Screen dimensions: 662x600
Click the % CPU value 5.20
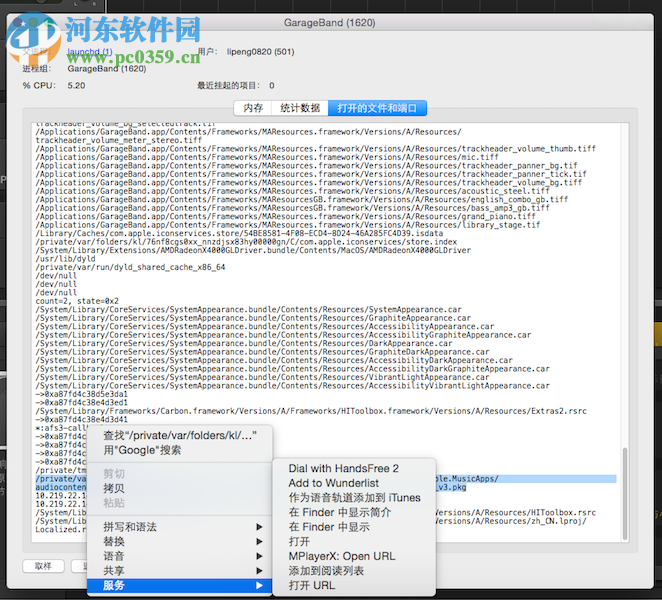click(x=76, y=86)
